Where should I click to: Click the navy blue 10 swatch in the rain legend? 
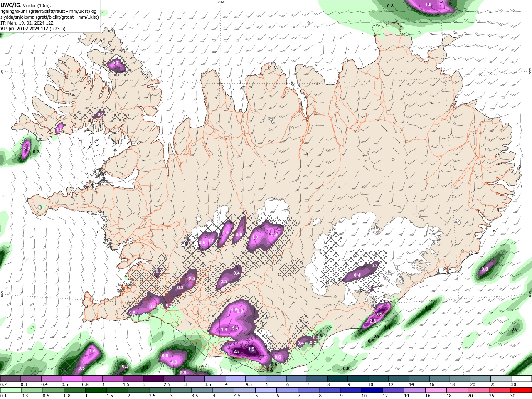[x=372, y=390]
